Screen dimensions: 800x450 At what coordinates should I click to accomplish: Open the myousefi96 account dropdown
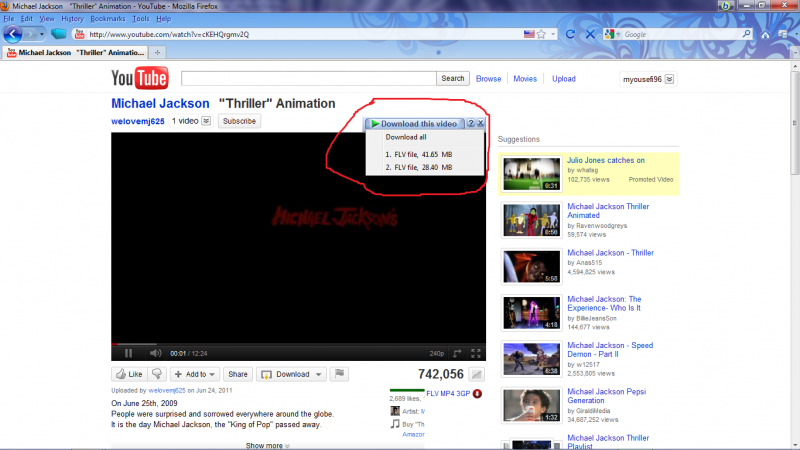coord(669,79)
